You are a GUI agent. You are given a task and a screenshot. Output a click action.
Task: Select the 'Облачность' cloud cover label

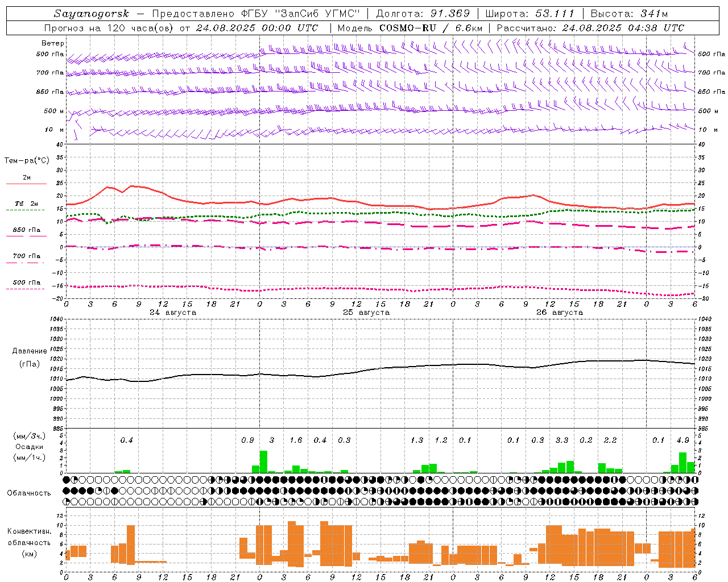[x=29, y=493]
